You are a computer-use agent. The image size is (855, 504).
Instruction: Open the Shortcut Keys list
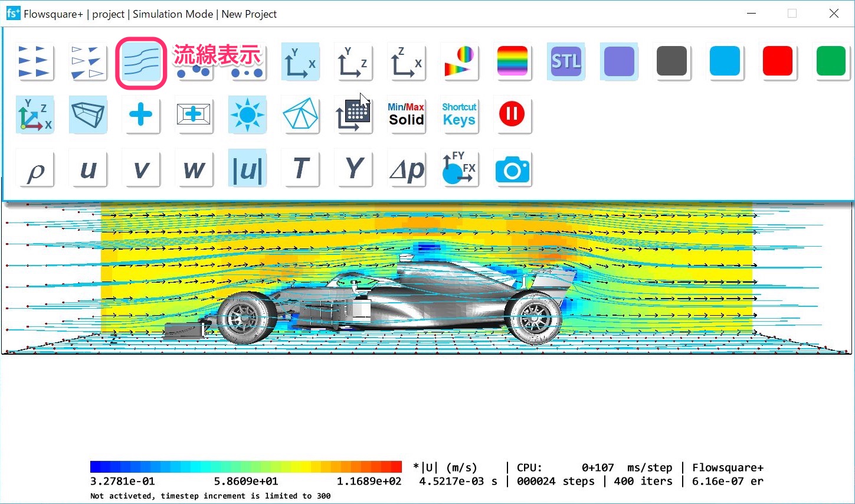click(460, 114)
